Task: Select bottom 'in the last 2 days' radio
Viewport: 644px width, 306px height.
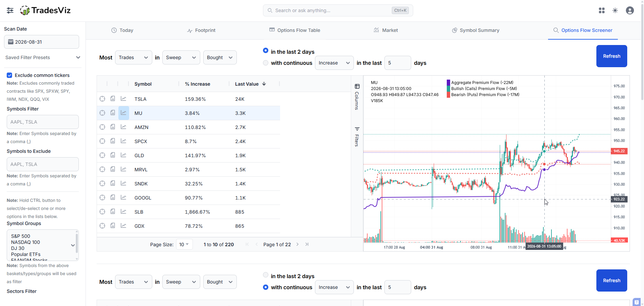Action: point(266,275)
